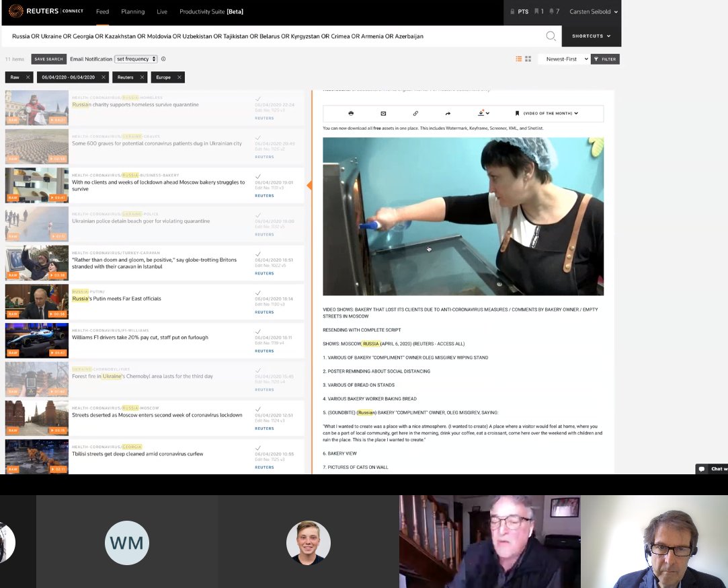Tick checkmark on Chernobyl forest fire story

coord(257,371)
